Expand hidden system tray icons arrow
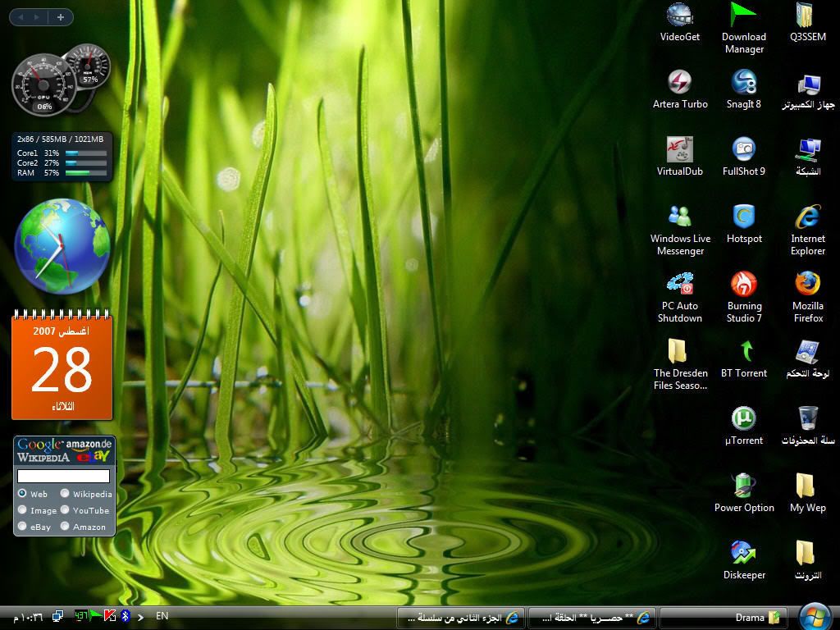This screenshot has width=840, height=630. [141, 617]
